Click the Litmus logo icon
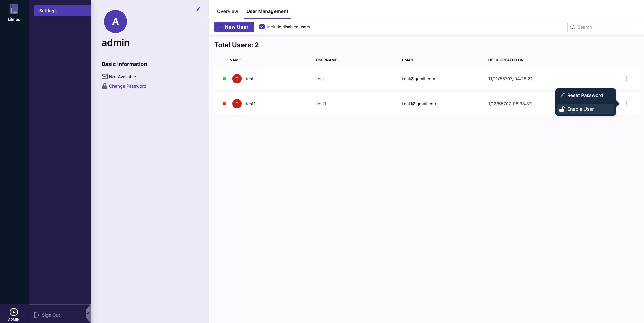 [13, 9]
